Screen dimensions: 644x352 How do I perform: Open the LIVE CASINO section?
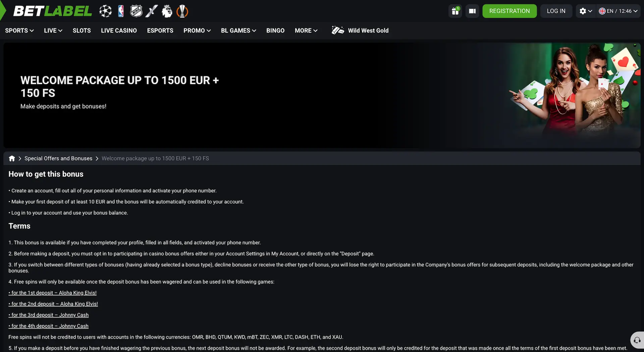click(119, 31)
